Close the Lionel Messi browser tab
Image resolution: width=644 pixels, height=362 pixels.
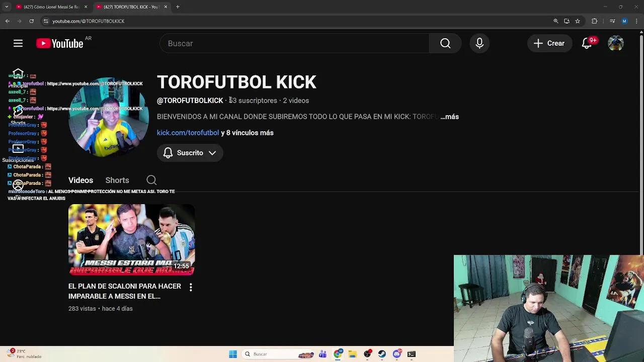86,7
